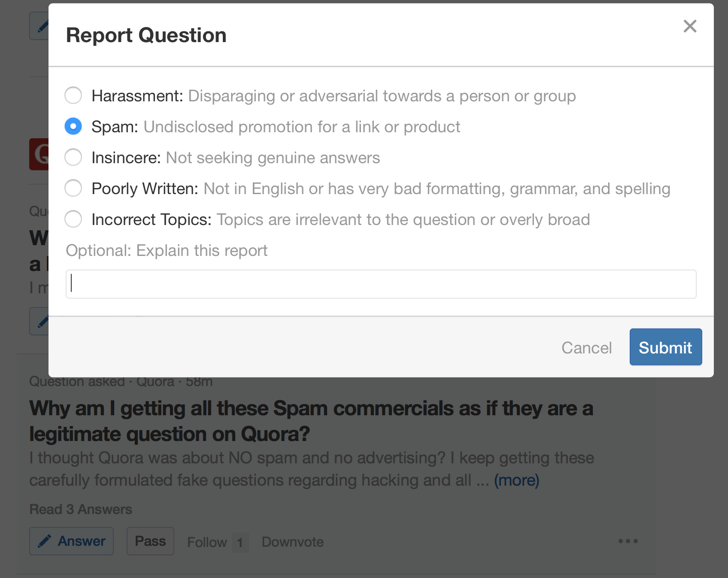The height and width of the screenshot is (578, 728).
Task: Choose Incorrect Topics as the reason
Action: 73,219
